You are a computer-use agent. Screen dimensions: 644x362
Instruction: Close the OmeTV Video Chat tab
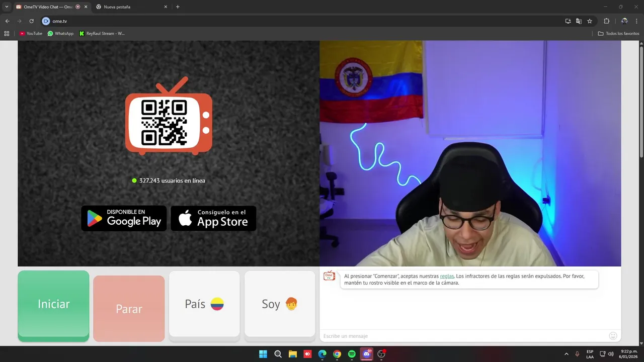click(x=86, y=7)
